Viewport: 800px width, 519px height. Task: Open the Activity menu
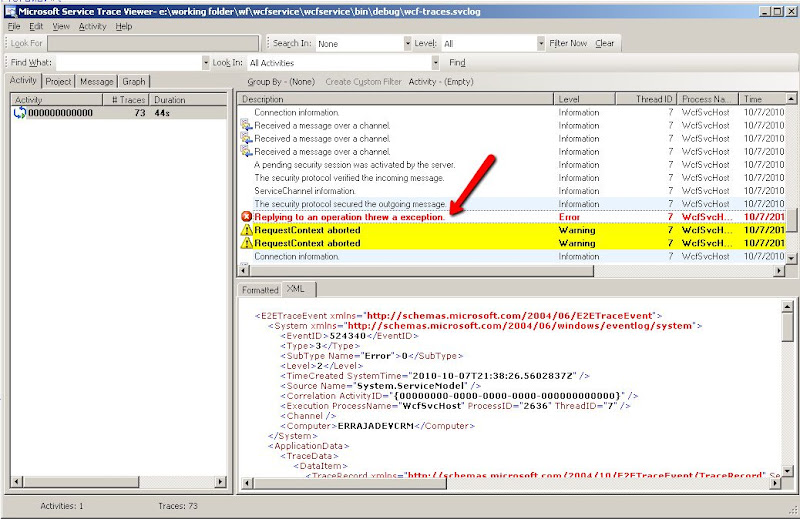pyautogui.click(x=92, y=27)
